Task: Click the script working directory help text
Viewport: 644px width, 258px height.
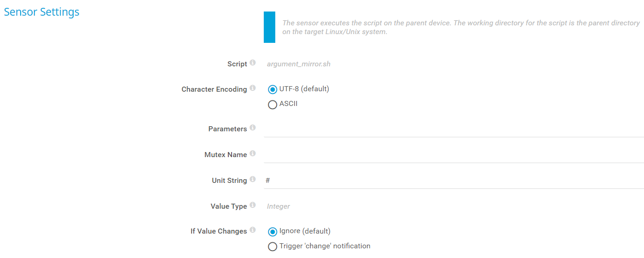Action: pos(460,27)
